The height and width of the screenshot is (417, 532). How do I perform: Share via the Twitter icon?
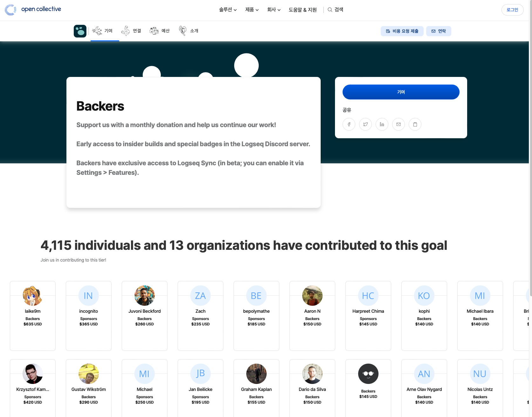(365, 124)
